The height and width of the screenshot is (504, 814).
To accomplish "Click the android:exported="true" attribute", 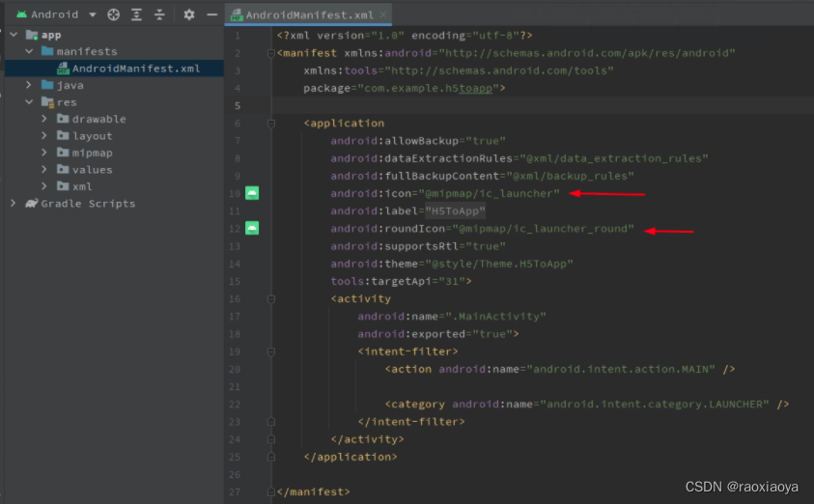I will pos(435,334).
